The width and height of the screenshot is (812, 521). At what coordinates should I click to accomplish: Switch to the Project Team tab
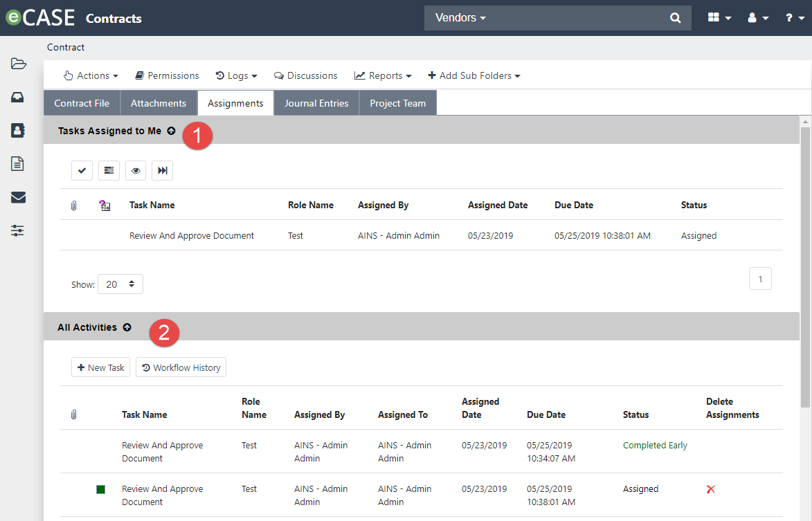click(398, 103)
